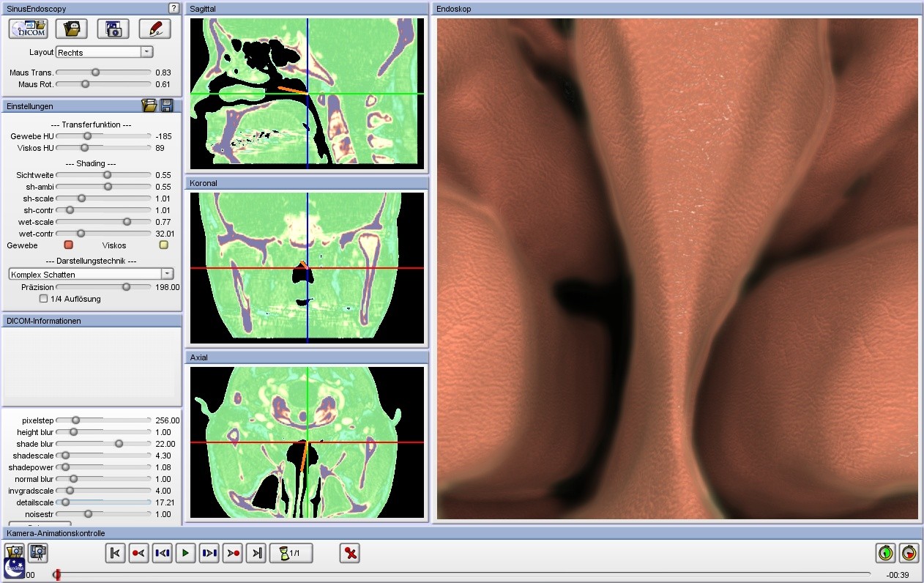The image size is (924, 583).
Task: Click the red X delete button
Action: tap(350, 553)
